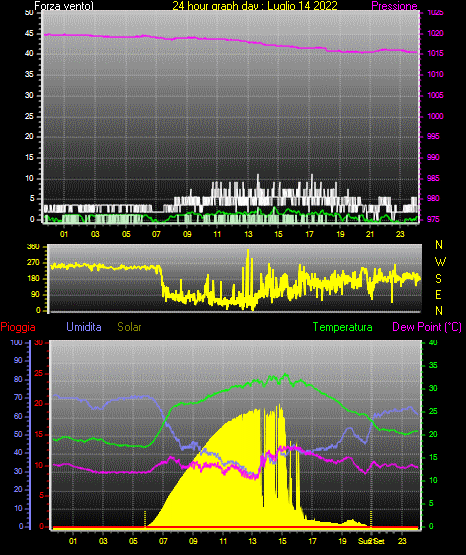Click the 1020 pressure axis value
The height and width of the screenshot is (555, 466).
pos(435,33)
